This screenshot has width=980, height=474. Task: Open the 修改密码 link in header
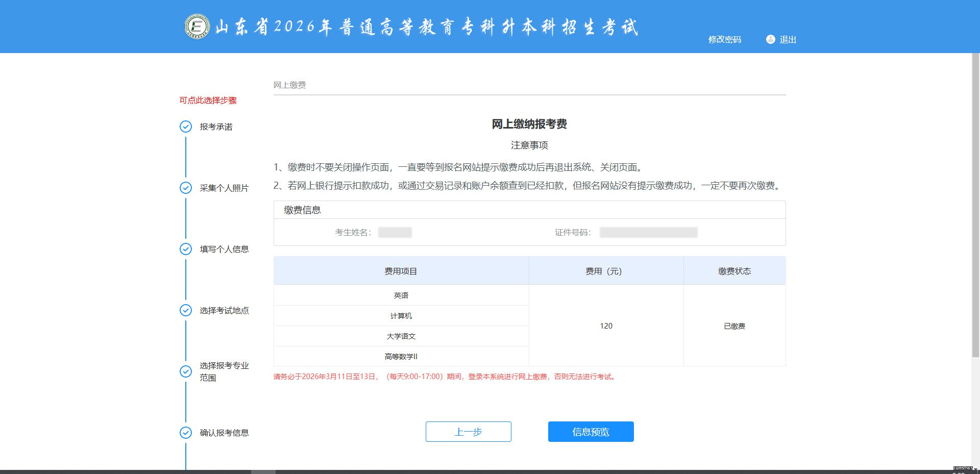click(724, 39)
